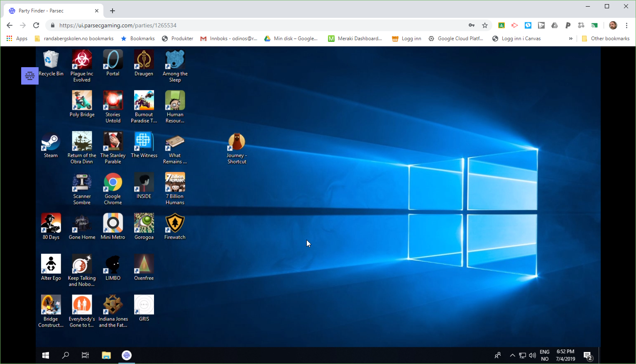Select the 80 Days shortcut

click(x=51, y=227)
